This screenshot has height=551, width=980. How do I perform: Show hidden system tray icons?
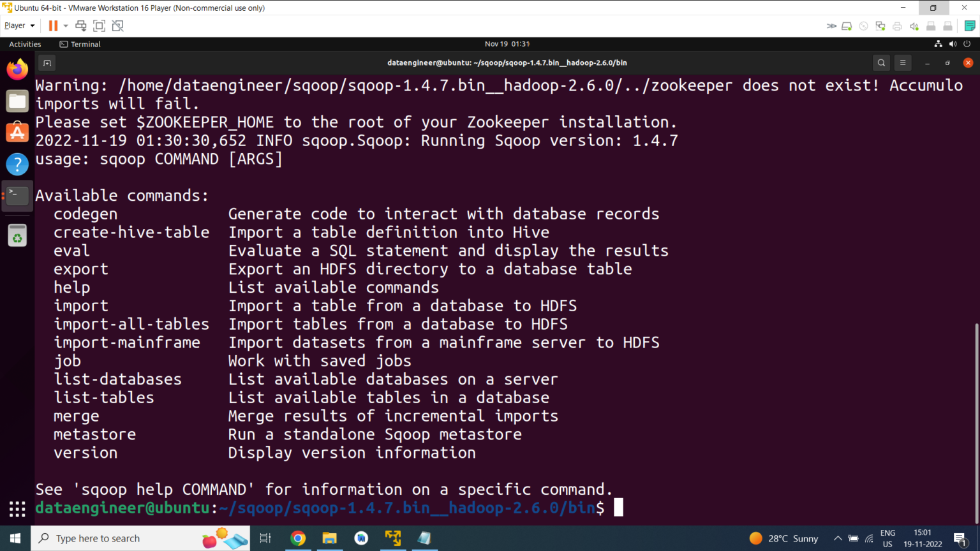tap(838, 539)
